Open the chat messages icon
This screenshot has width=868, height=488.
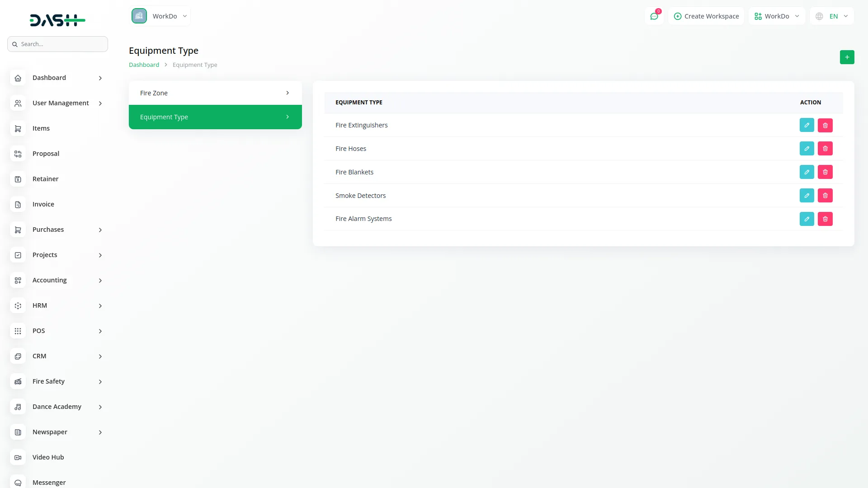(654, 16)
